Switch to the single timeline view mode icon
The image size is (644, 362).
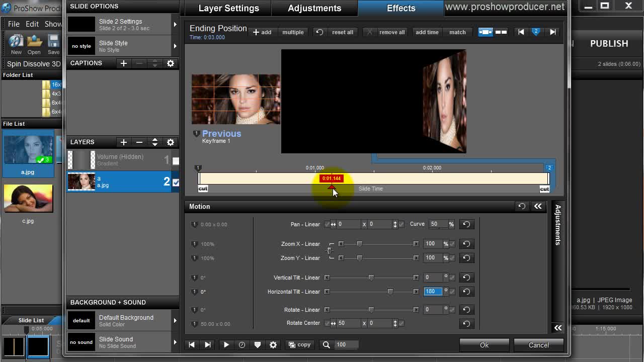click(486, 32)
